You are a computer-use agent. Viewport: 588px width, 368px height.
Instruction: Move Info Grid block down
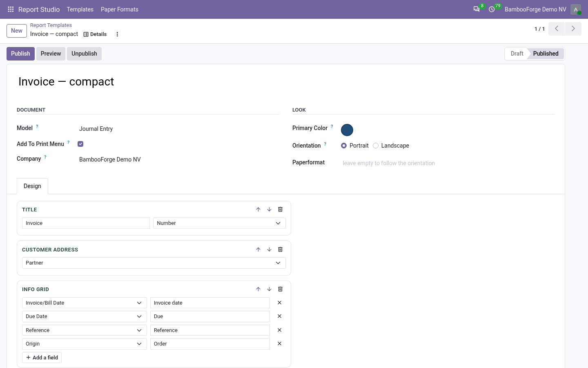pos(269,289)
